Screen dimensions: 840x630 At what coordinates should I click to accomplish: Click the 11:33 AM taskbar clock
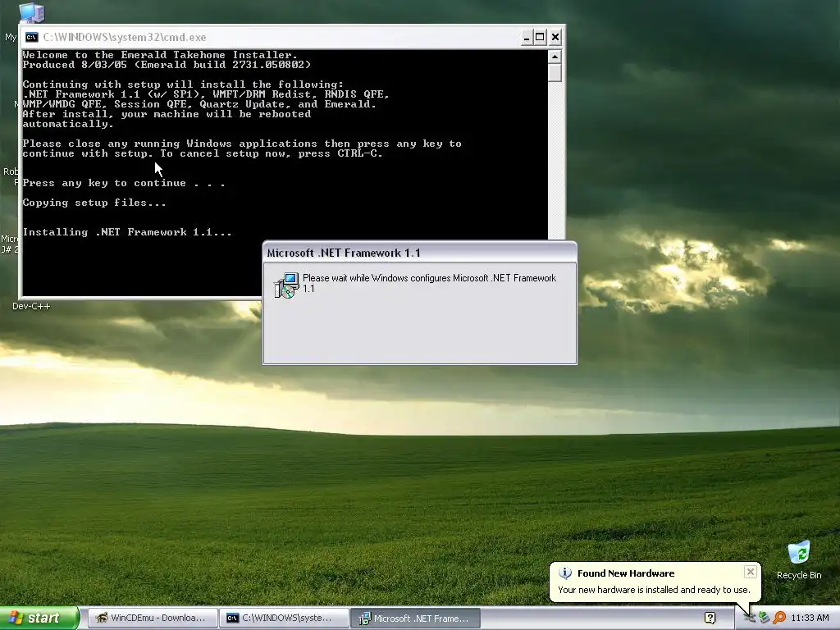(810, 618)
